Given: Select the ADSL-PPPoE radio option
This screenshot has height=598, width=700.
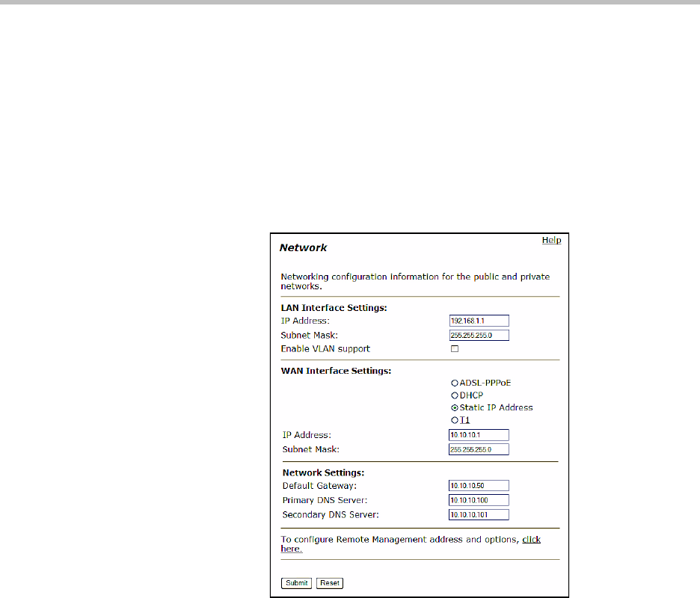Looking at the screenshot, I should pos(455,383).
